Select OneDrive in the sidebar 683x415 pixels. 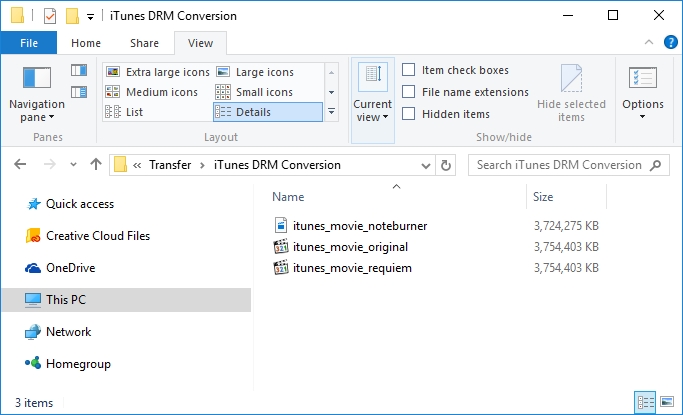point(70,268)
